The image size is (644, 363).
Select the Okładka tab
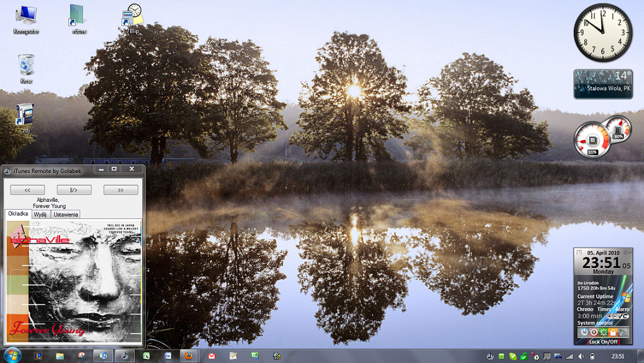pos(17,214)
